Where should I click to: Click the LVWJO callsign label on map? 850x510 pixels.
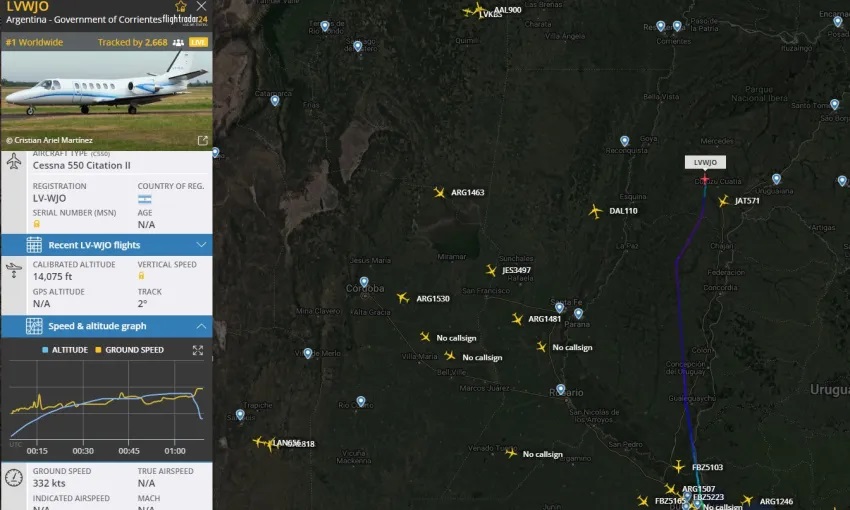click(705, 162)
